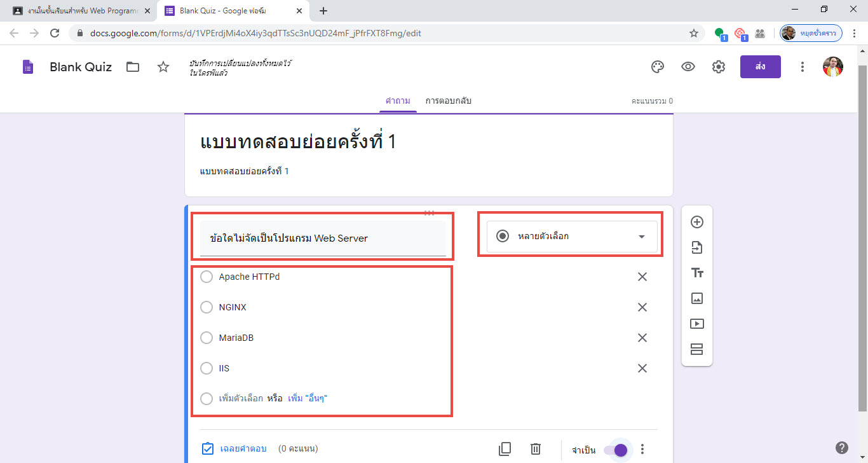This screenshot has width=868, height=463.
Task: Select the Blank Quiz browser tab
Action: pyautogui.click(x=233, y=11)
